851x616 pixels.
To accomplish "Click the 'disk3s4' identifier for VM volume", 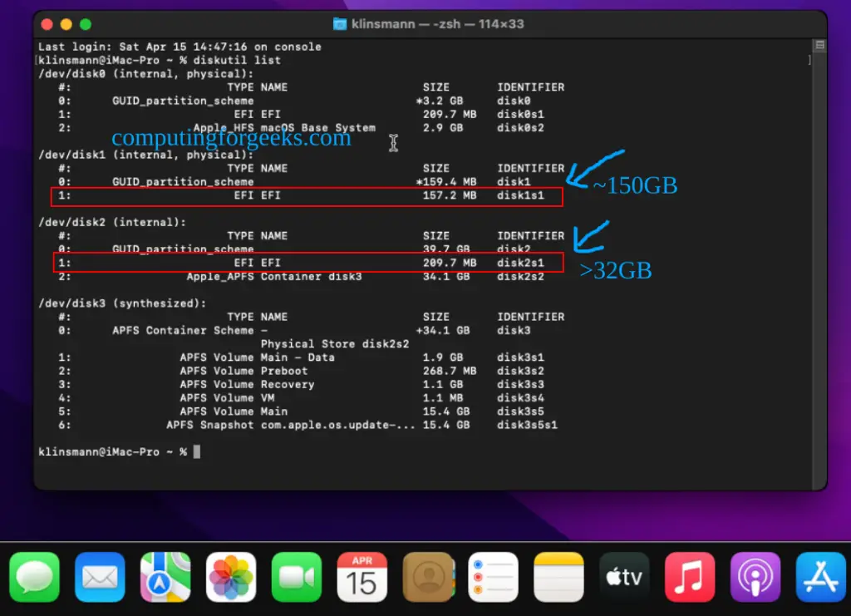I will 520,398.
